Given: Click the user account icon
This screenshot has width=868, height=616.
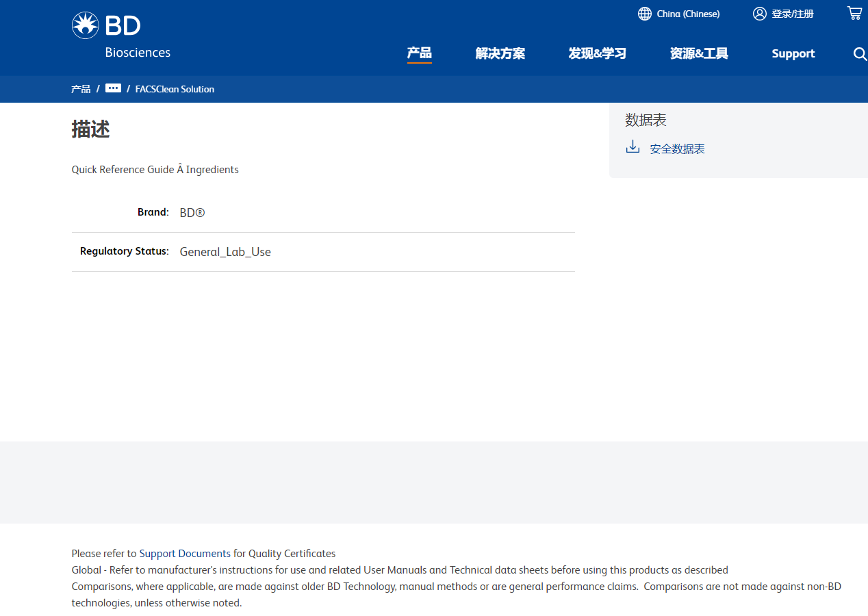Looking at the screenshot, I should pos(760,14).
